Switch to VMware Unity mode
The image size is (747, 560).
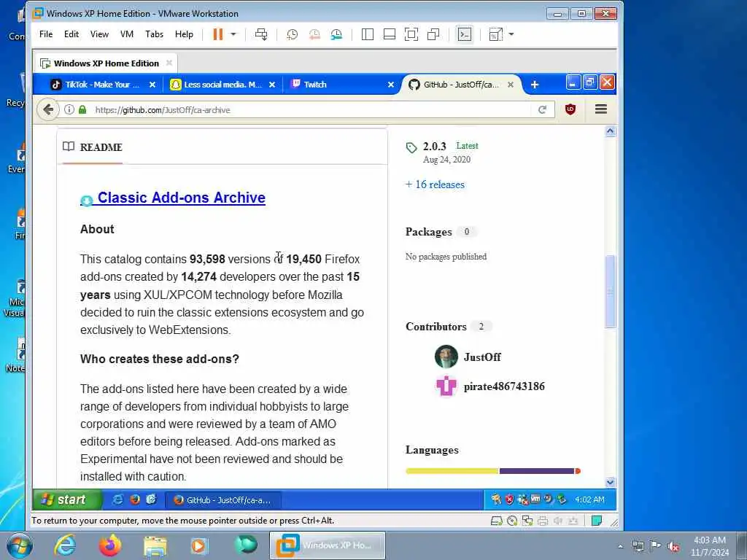point(433,34)
